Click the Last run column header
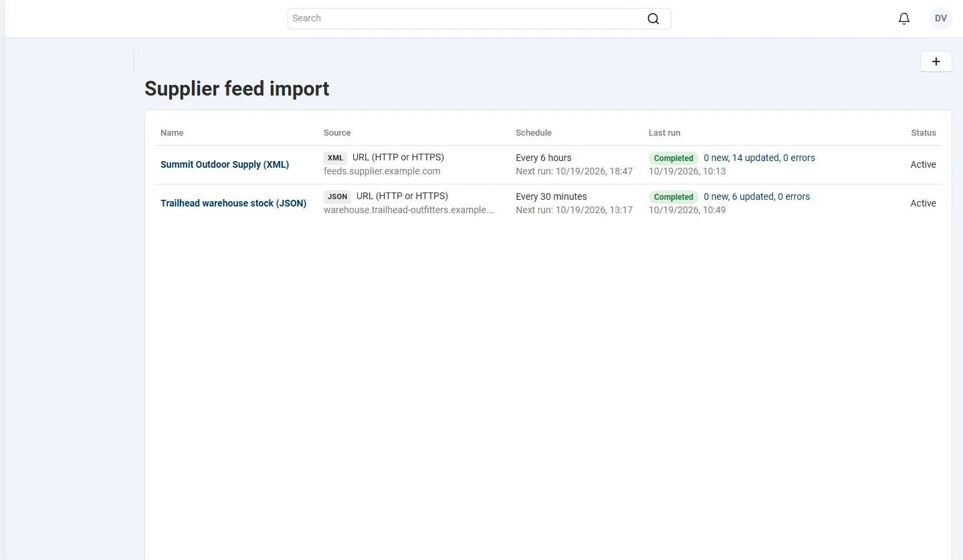The image size is (963, 560). click(664, 133)
